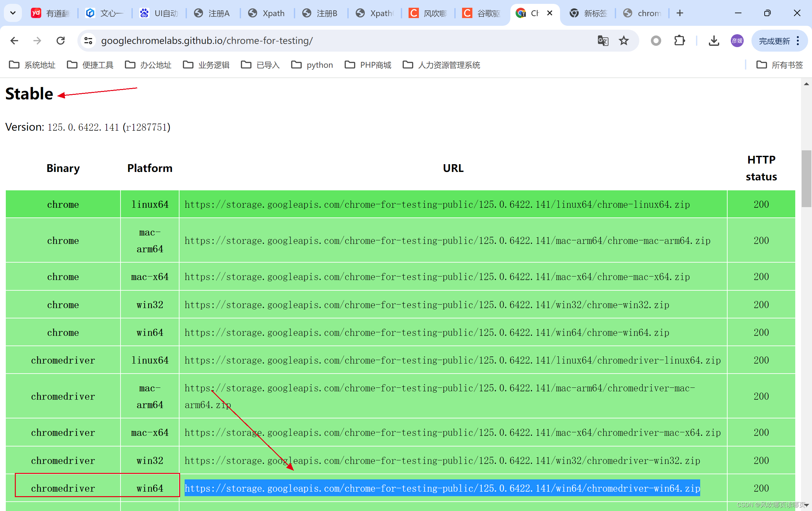Click the chrome linux64 zip URL
Viewport: 812px width, 511px height.
coord(437,204)
